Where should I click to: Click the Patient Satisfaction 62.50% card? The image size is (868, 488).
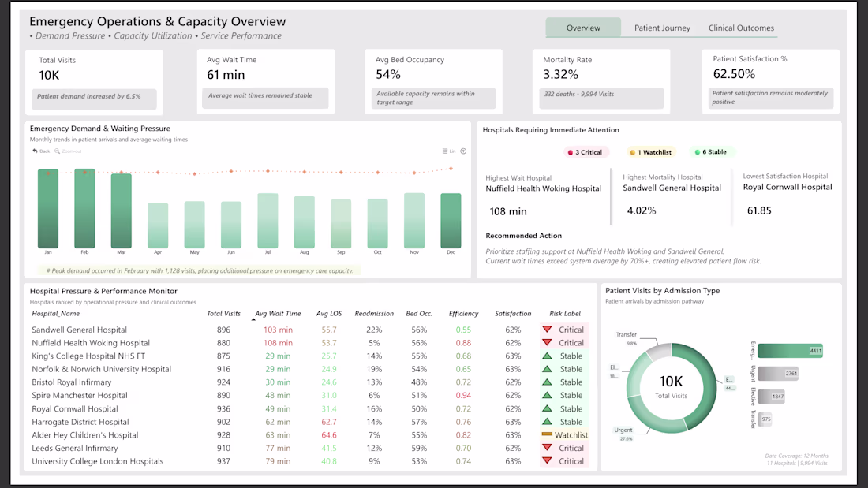click(771, 82)
